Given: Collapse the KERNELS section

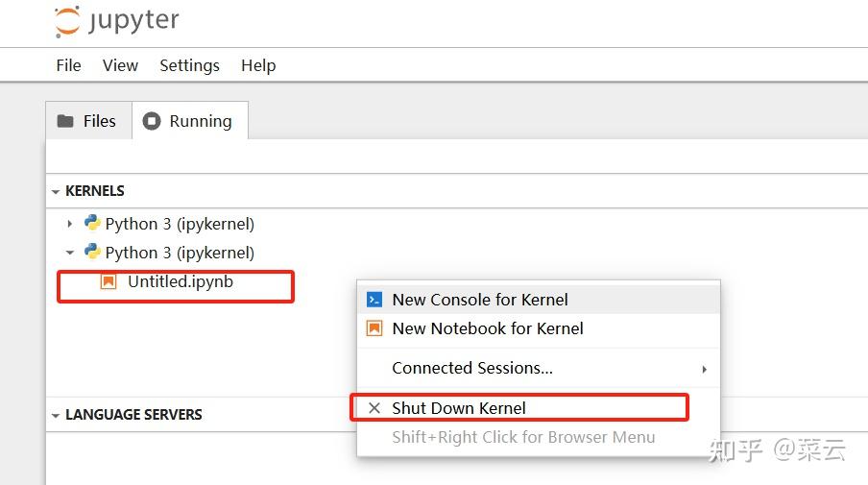Looking at the screenshot, I should pyautogui.click(x=56, y=191).
